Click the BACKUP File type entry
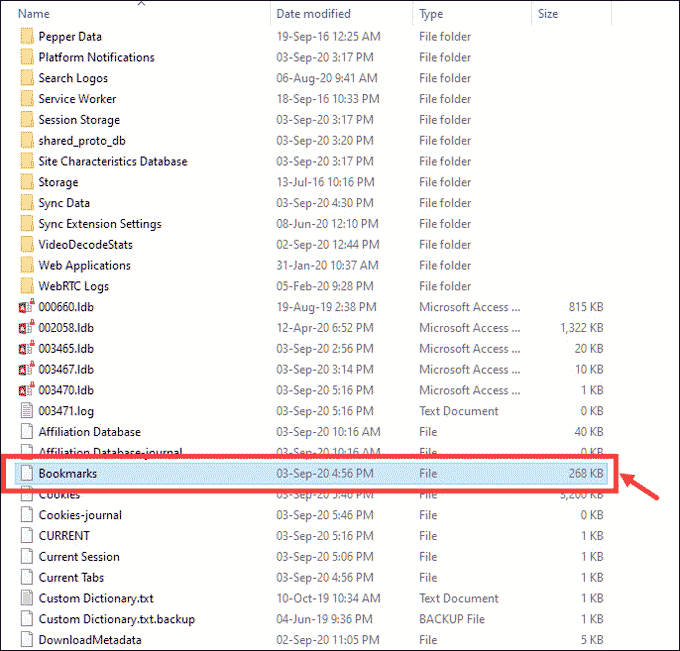 pyautogui.click(x=452, y=619)
